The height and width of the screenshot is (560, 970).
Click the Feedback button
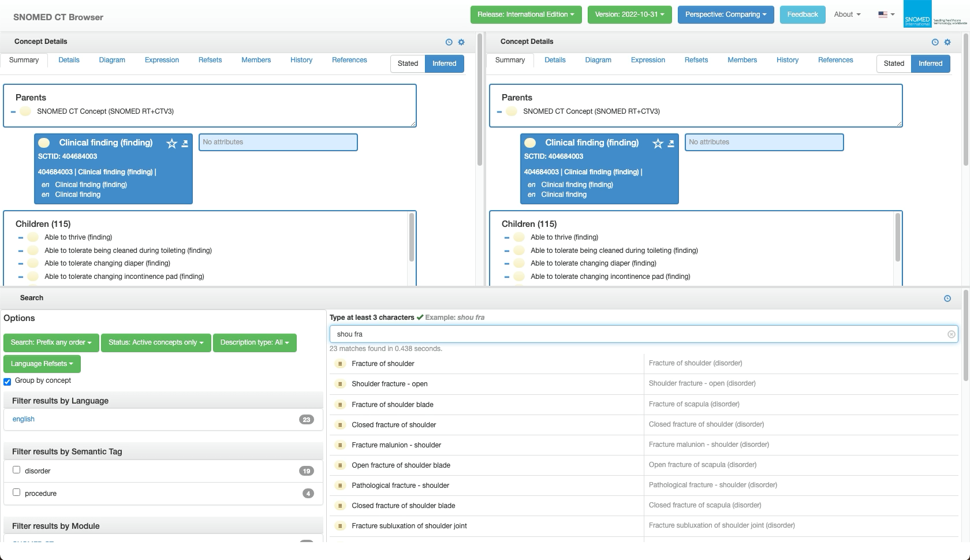(x=803, y=14)
